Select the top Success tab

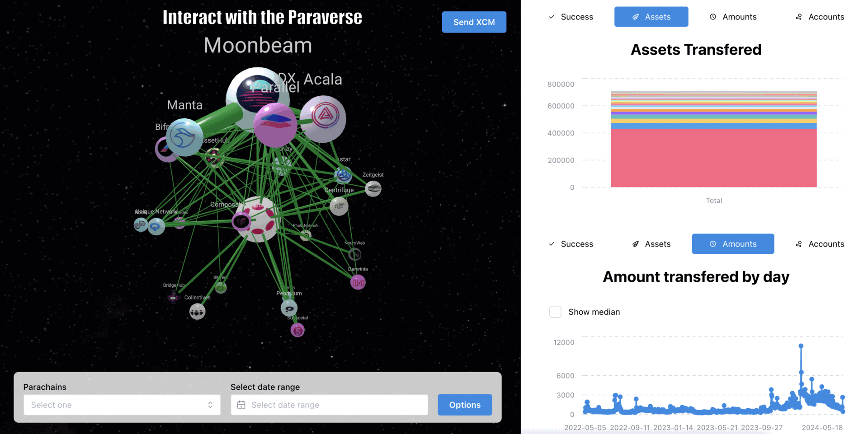point(571,17)
